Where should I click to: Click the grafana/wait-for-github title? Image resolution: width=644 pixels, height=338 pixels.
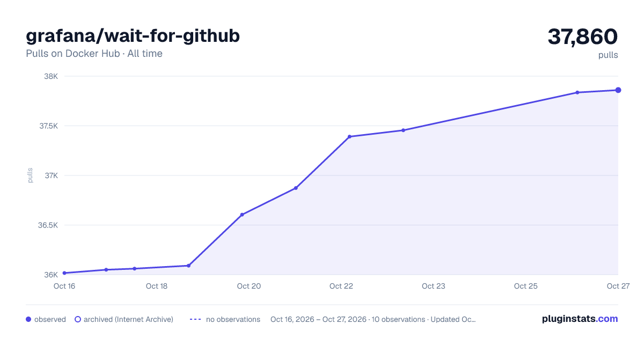point(133,35)
